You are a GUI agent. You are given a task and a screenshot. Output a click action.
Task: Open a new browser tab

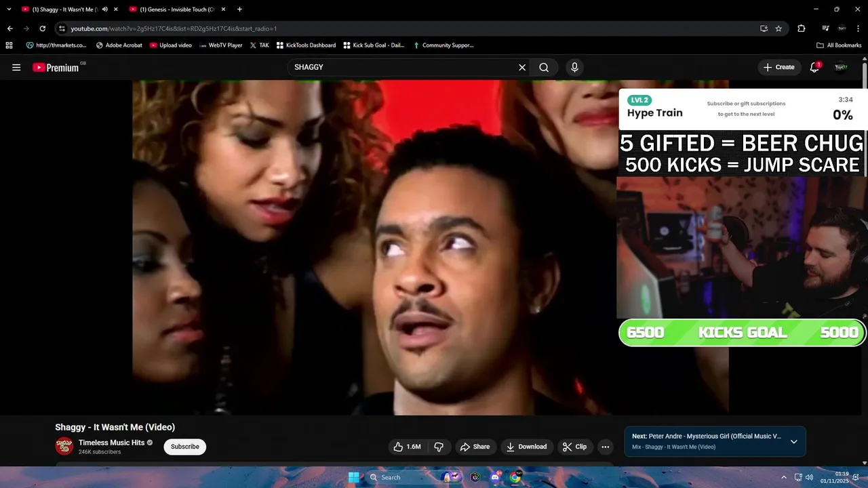[239, 9]
